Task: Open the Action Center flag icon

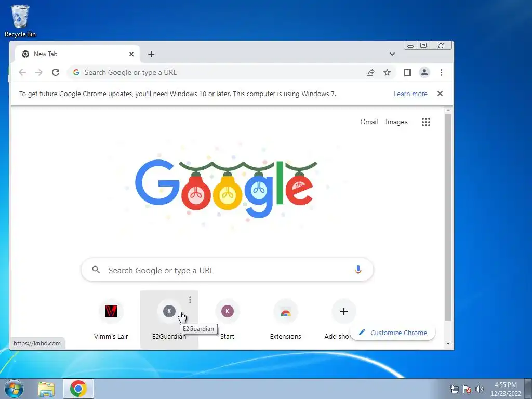Action: point(467,389)
